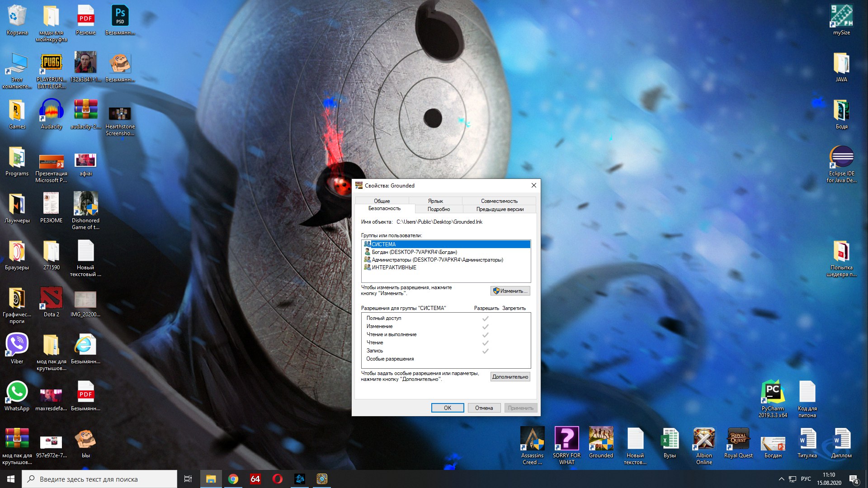
Task: Select the Безымянный PSD Photoshop file
Action: pyautogui.click(x=120, y=20)
